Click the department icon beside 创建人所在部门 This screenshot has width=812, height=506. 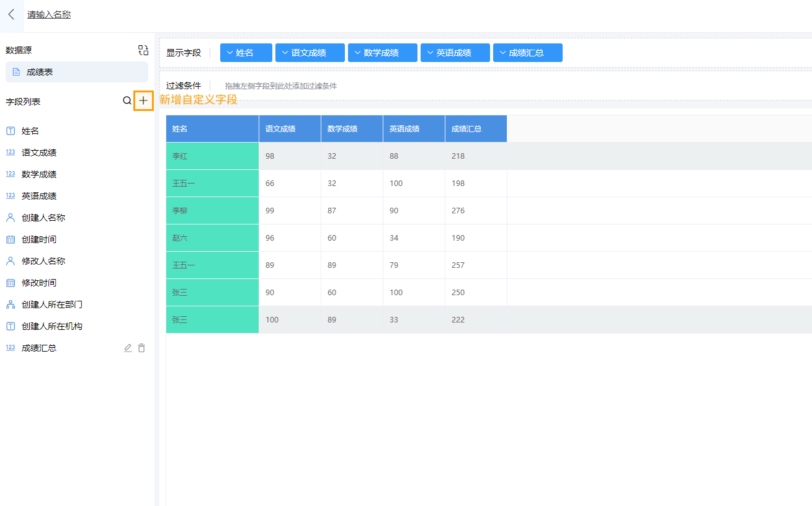[x=11, y=304]
